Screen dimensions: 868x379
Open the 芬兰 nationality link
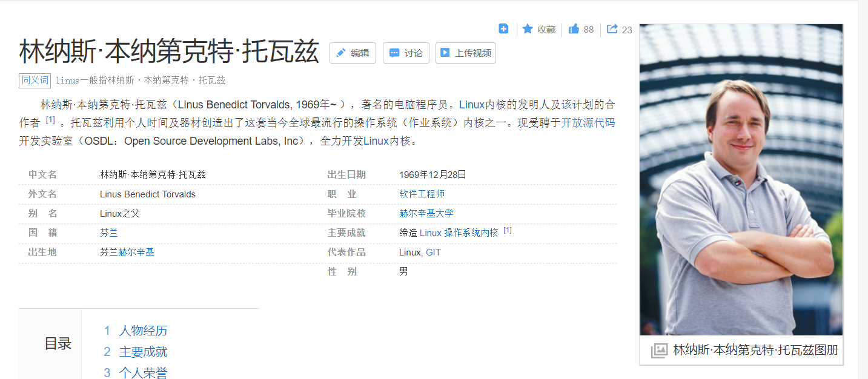pos(109,232)
